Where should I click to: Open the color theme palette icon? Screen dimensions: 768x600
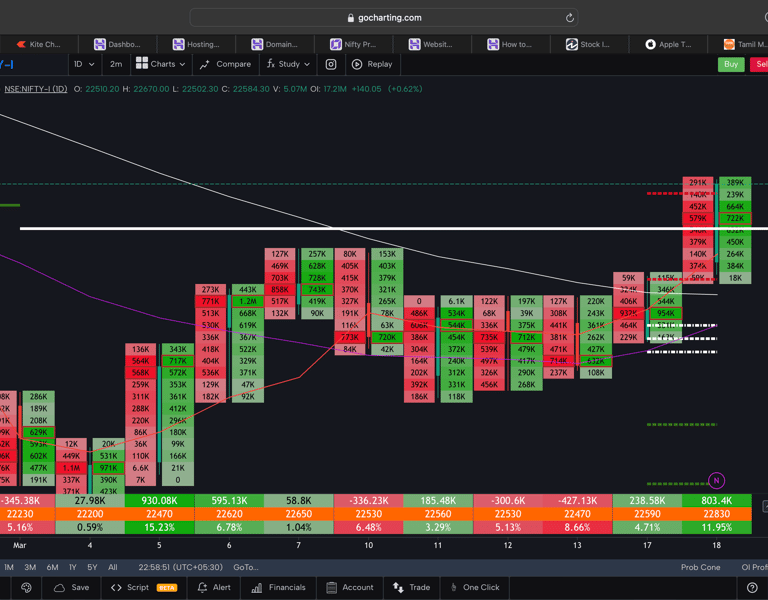(x=26, y=587)
